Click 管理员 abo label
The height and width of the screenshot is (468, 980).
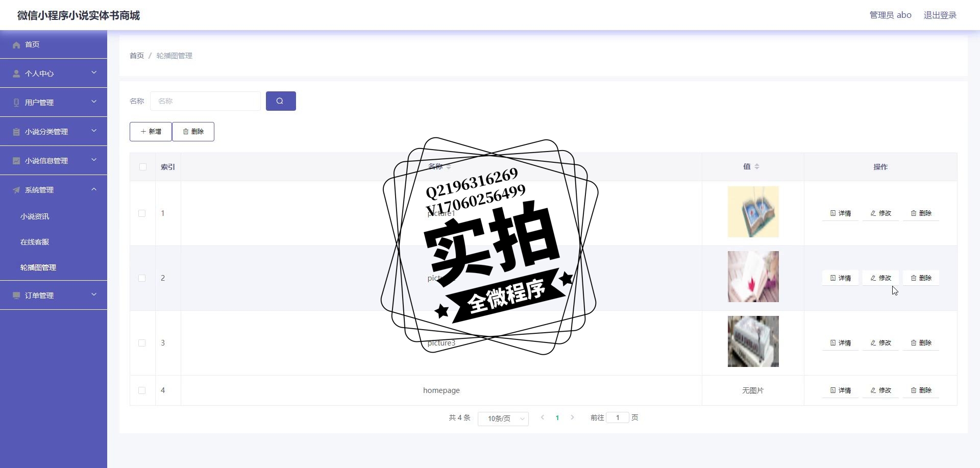click(x=891, y=15)
